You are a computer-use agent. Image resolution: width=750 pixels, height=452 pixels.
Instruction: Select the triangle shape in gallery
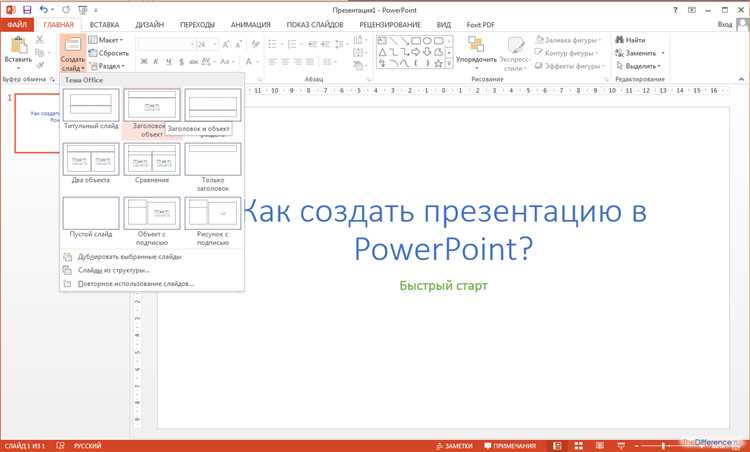(x=382, y=52)
